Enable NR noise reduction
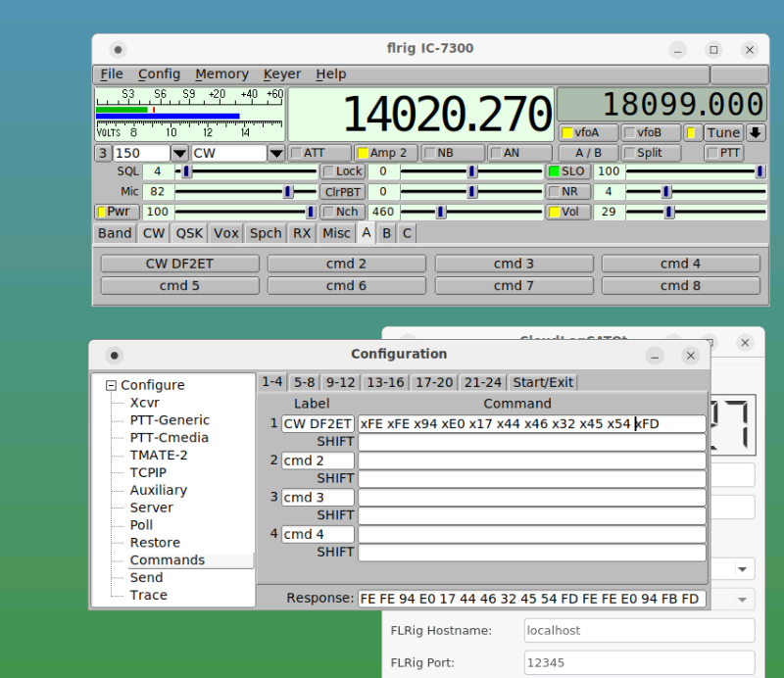The width and height of the screenshot is (784, 678). pyautogui.click(x=567, y=191)
